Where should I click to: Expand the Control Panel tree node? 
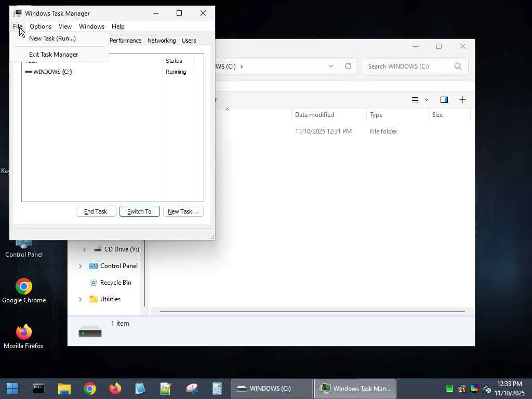(81, 266)
